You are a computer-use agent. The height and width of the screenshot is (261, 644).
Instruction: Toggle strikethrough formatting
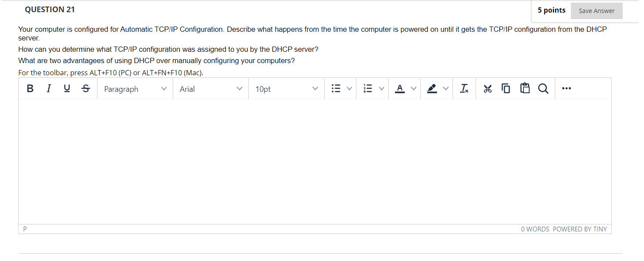coord(86,89)
